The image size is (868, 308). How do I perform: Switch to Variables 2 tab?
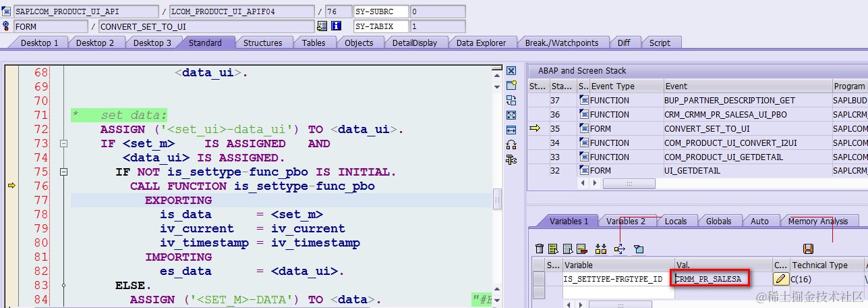pos(626,221)
